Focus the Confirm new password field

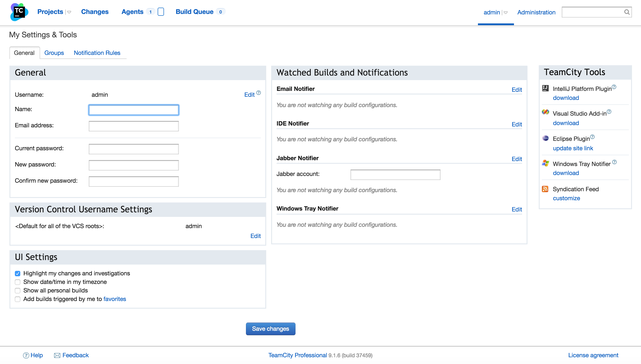pyautogui.click(x=134, y=182)
